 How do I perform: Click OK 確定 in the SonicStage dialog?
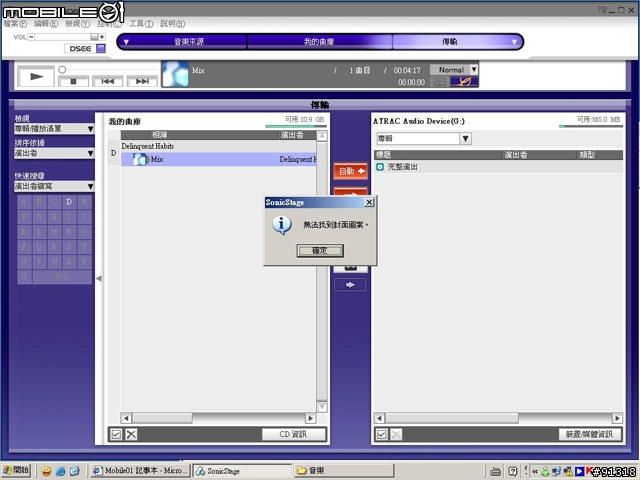(x=320, y=251)
